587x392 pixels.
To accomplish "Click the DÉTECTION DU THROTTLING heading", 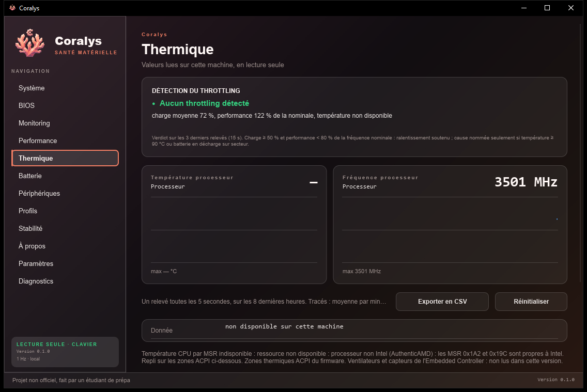I will tap(196, 91).
